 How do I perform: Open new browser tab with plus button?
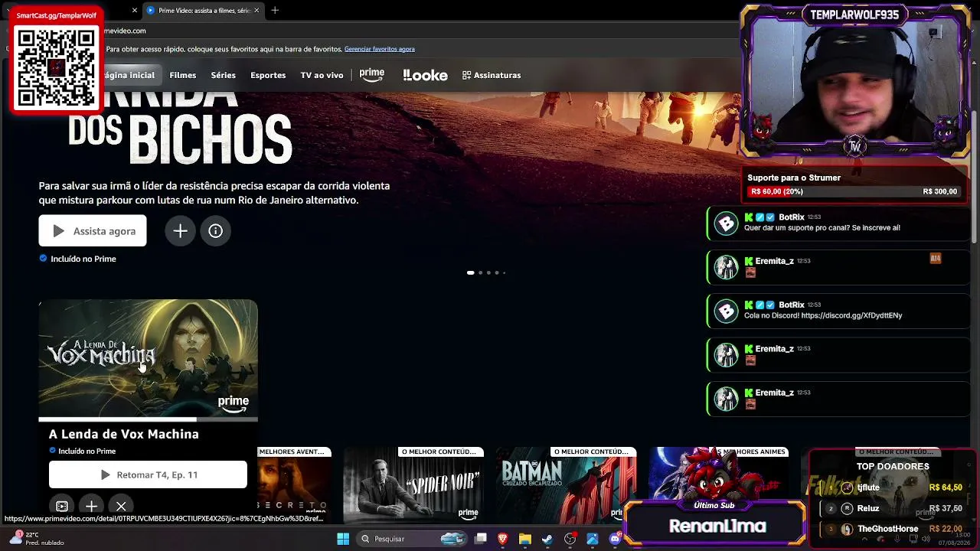point(275,10)
